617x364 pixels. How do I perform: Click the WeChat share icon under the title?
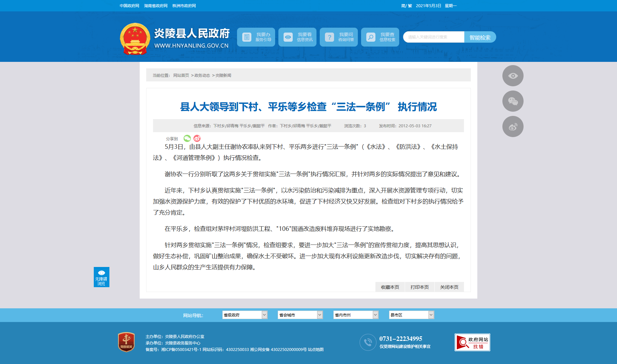[187, 138]
